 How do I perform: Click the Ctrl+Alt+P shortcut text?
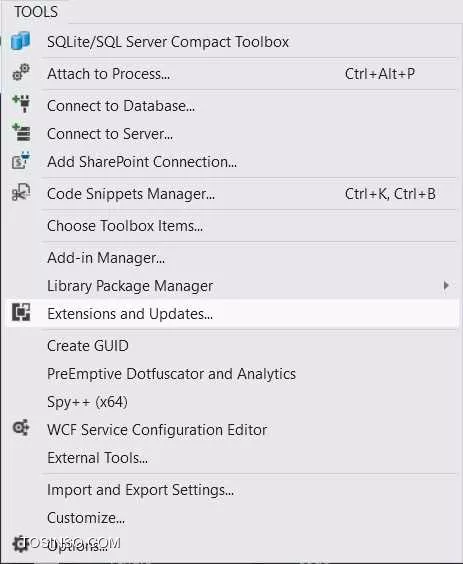point(380,74)
